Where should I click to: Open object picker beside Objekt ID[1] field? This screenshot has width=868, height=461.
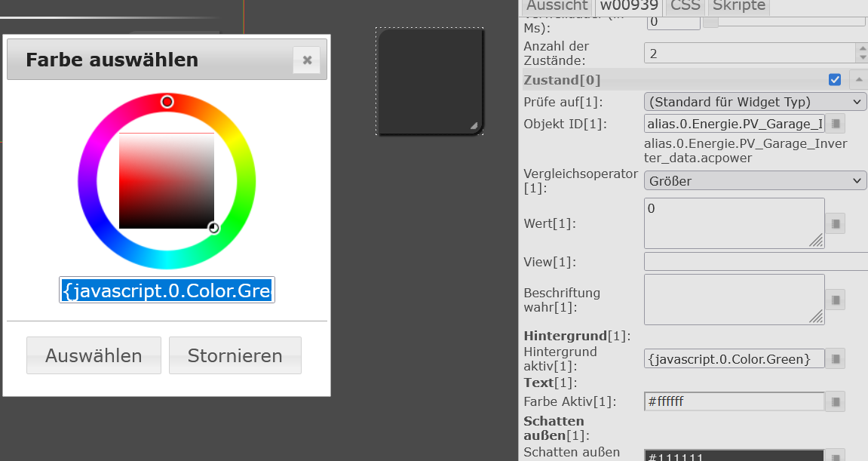click(x=836, y=124)
